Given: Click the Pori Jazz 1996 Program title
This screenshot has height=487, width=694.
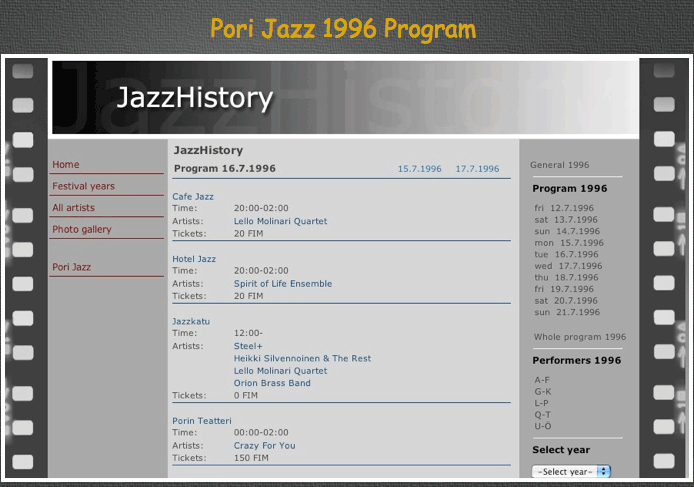Looking at the screenshot, I should pyautogui.click(x=343, y=29).
